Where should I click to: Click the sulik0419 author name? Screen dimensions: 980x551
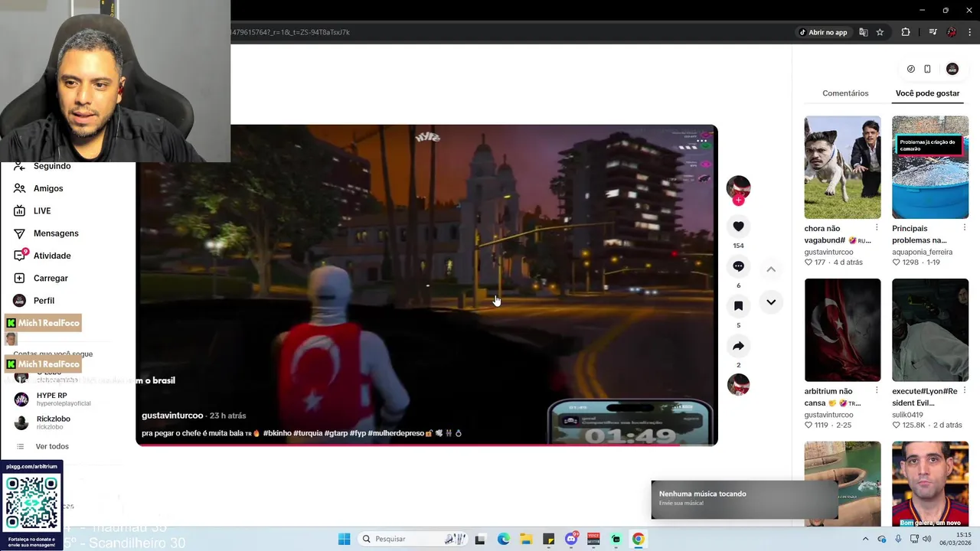[x=908, y=415]
